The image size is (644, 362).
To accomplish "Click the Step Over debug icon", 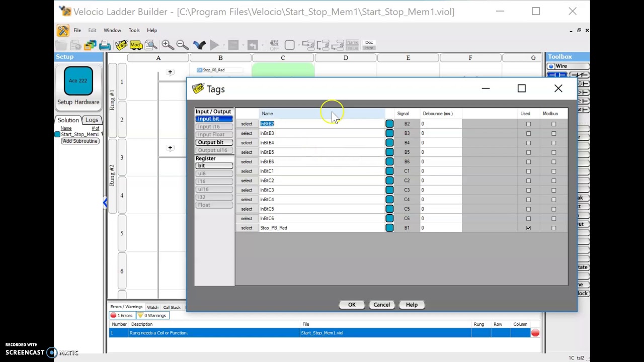I will (x=323, y=45).
